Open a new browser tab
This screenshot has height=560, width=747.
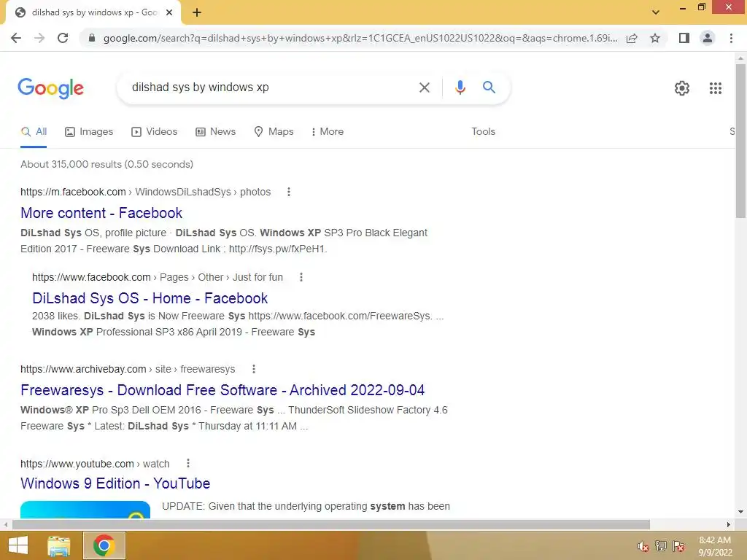197,13
